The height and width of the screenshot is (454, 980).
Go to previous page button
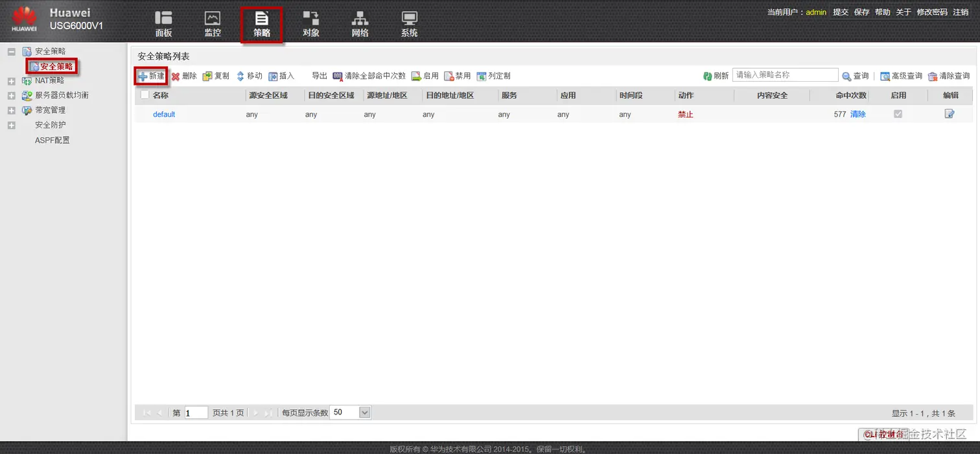[x=160, y=412]
